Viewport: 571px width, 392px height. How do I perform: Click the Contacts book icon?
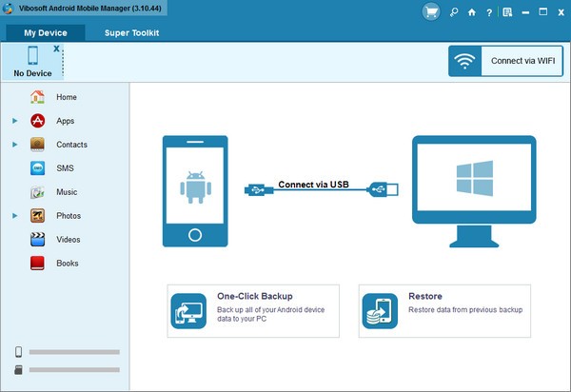37,145
